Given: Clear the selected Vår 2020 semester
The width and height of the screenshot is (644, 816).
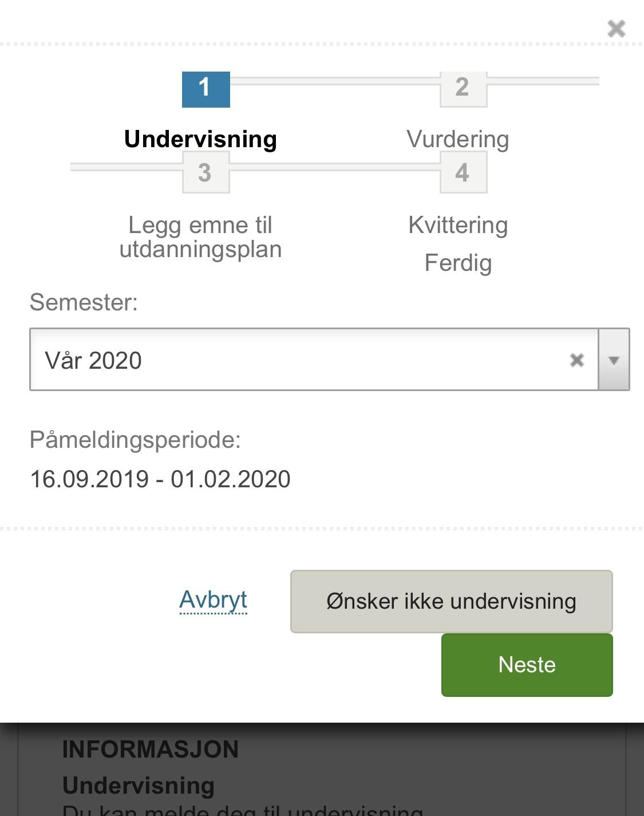Looking at the screenshot, I should [x=577, y=360].
